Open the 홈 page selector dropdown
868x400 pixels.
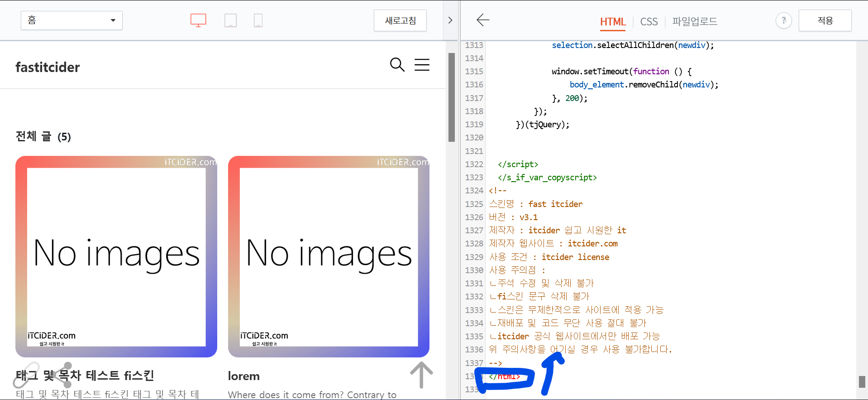pyautogui.click(x=72, y=20)
